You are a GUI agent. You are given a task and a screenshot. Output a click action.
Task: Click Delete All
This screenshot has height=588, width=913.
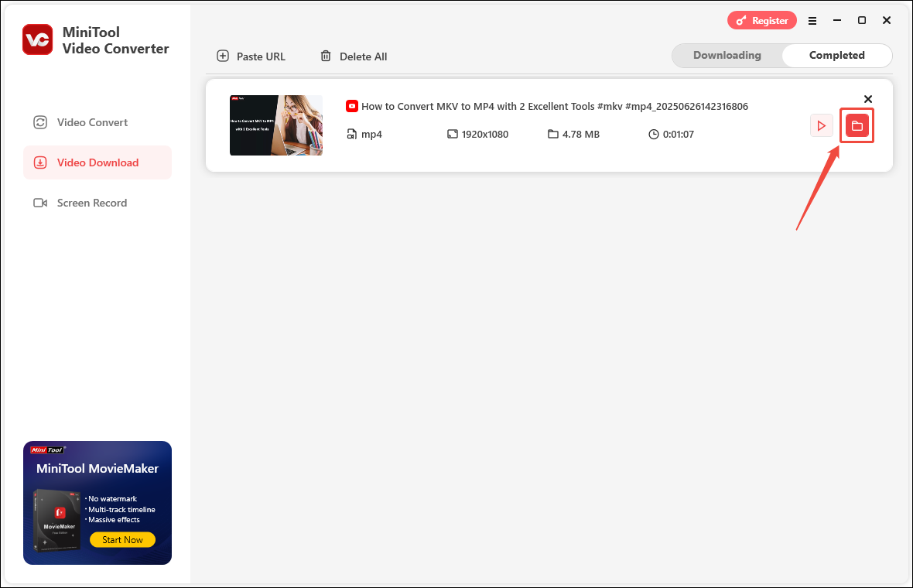[x=354, y=56]
